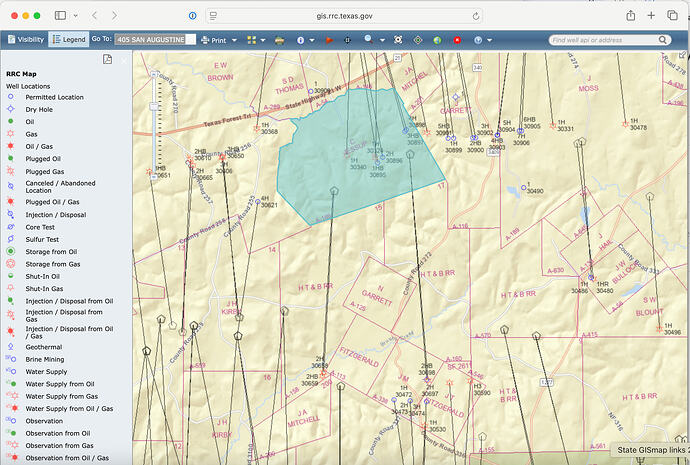The width and height of the screenshot is (690, 465).
Task: Click the red flag icon
Action: pyautogui.click(x=328, y=39)
